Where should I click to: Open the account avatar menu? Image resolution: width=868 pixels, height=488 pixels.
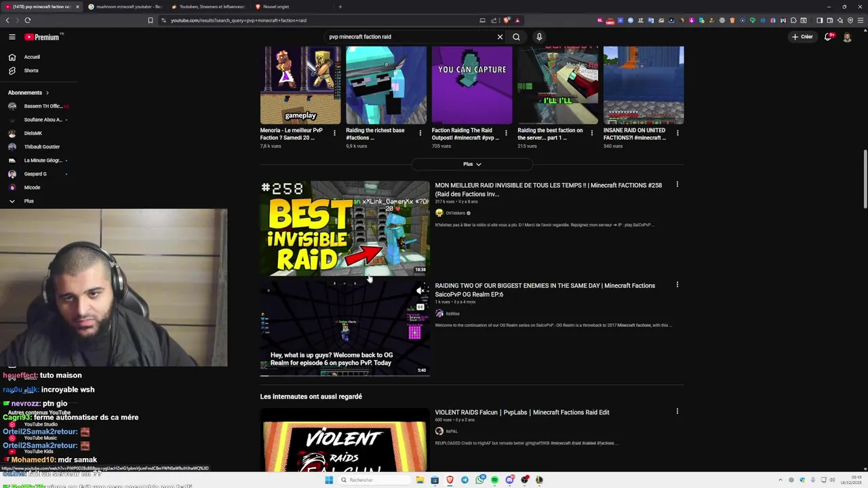(x=847, y=37)
